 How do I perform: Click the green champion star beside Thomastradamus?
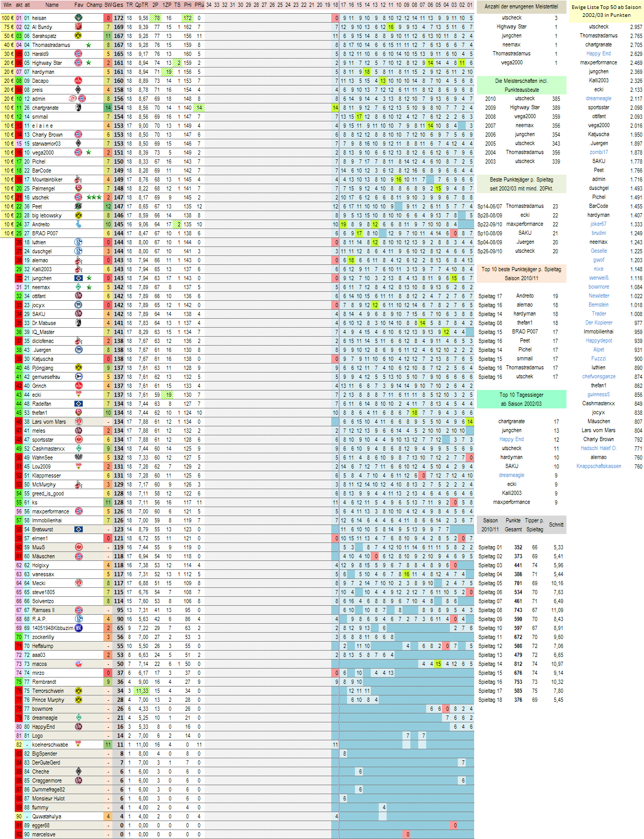[x=89, y=45]
